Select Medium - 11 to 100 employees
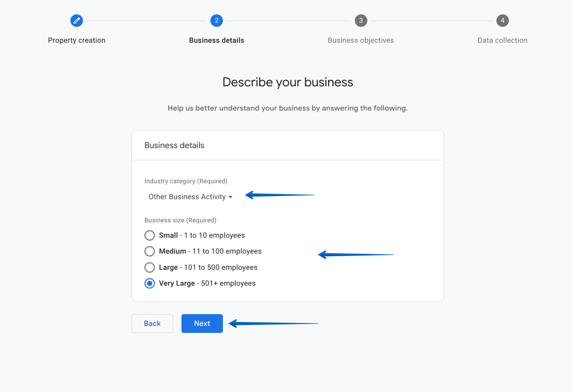Screen dimensions: 572x392 coord(149,251)
